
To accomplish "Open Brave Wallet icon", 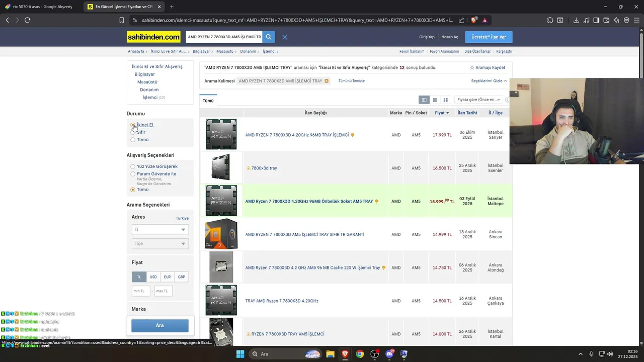I will [606, 20].
